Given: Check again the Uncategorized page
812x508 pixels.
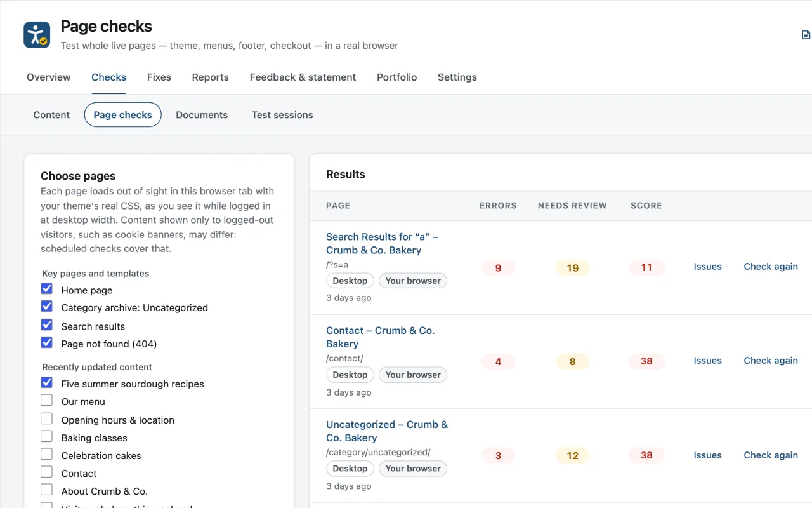Looking at the screenshot, I should 771,455.
